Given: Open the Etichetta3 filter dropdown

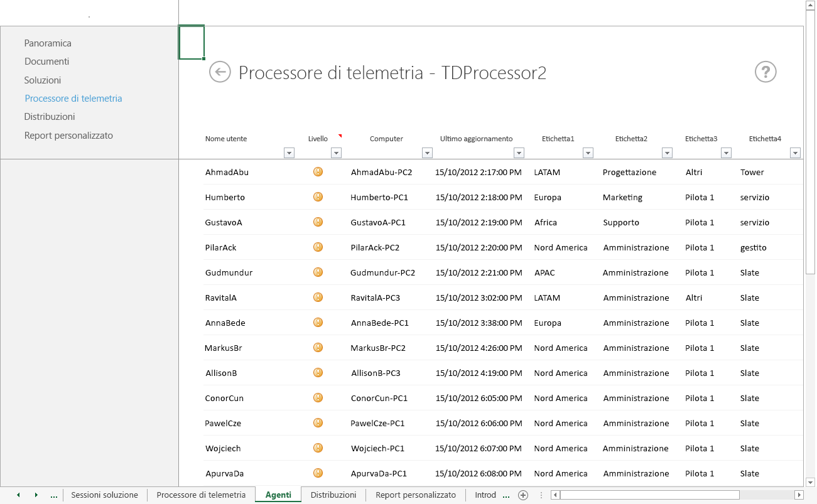Looking at the screenshot, I should pos(726,153).
